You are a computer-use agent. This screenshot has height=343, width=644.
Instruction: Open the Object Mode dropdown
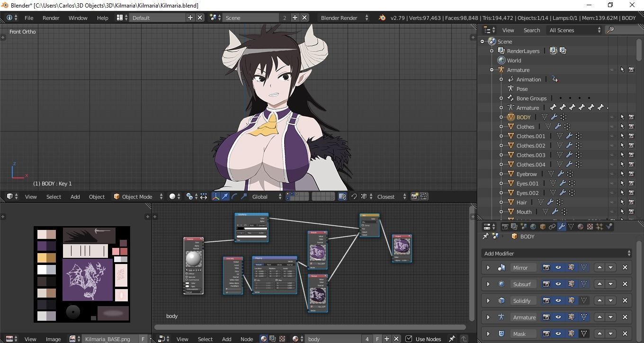(138, 197)
